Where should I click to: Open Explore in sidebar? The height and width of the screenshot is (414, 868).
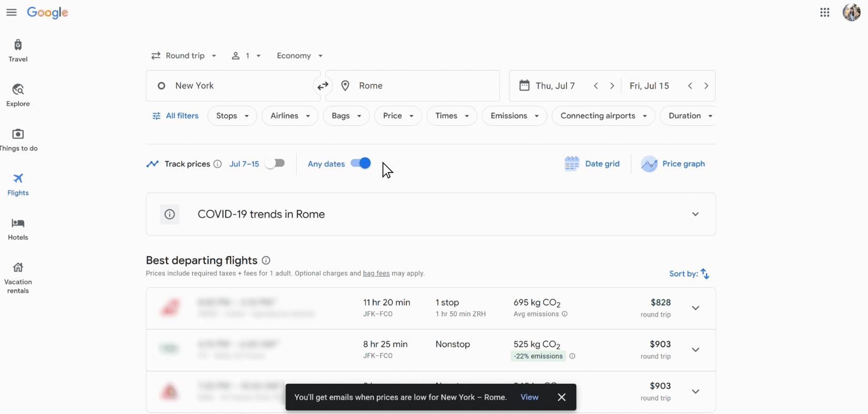[x=18, y=95]
